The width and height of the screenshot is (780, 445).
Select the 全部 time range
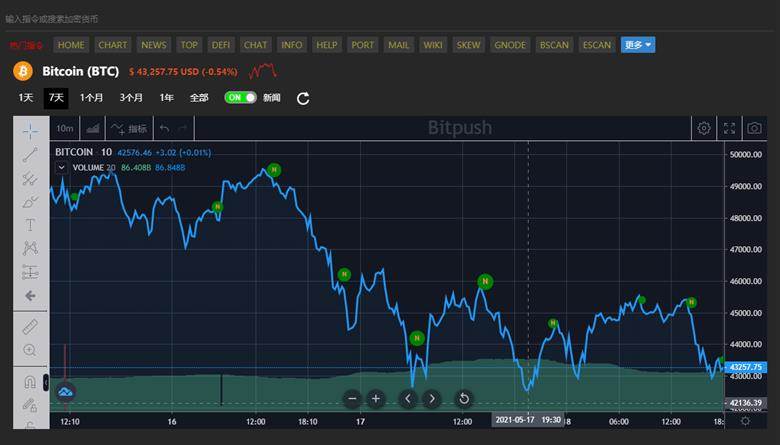(x=199, y=98)
